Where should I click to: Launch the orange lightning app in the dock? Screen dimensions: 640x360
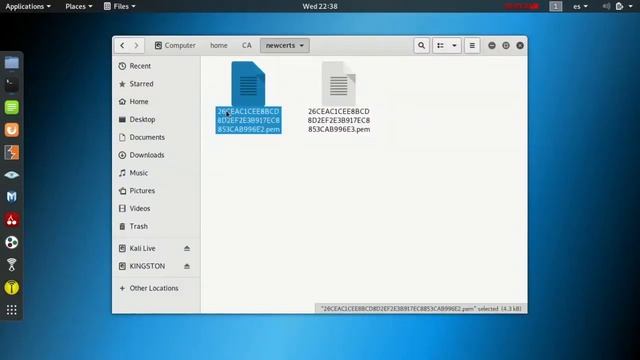11,152
